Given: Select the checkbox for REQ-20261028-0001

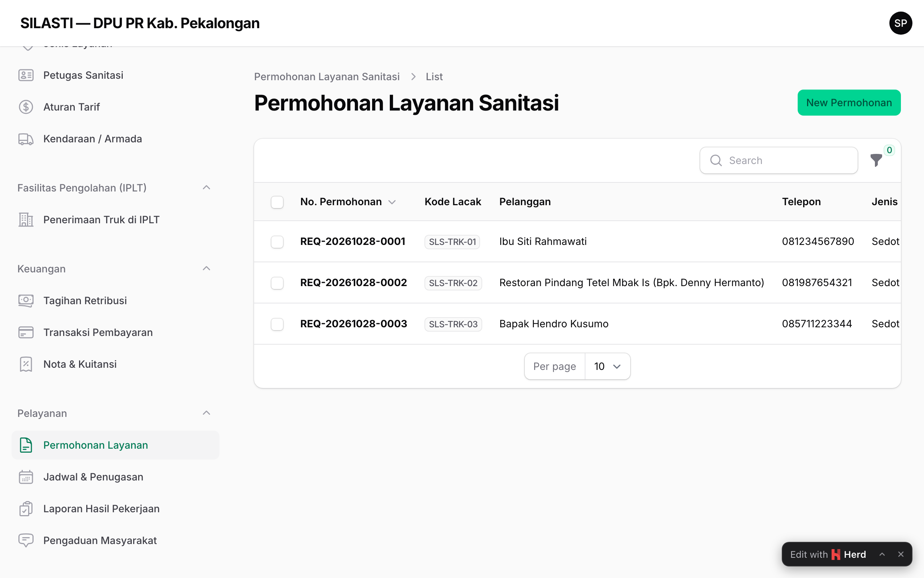Looking at the screenshot, I should click(x=277, y=242).
